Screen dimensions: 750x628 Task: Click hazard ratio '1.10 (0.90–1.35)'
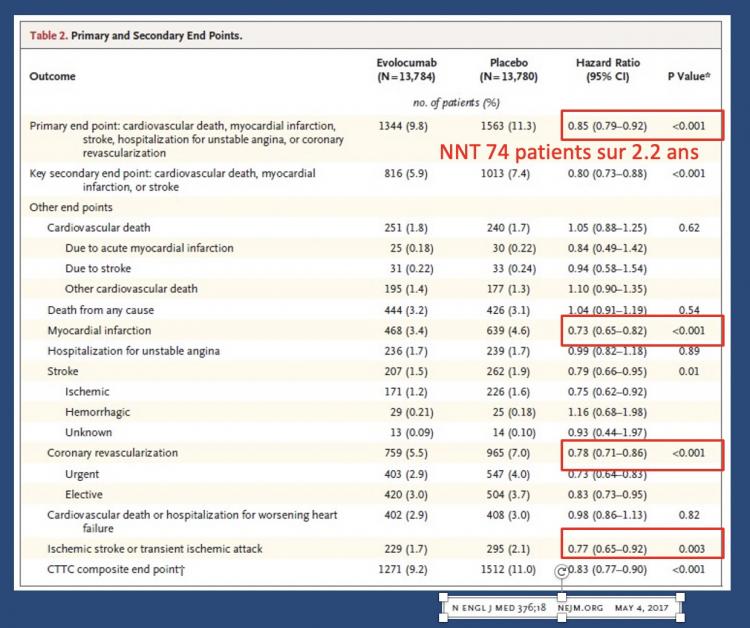[607, 289]
